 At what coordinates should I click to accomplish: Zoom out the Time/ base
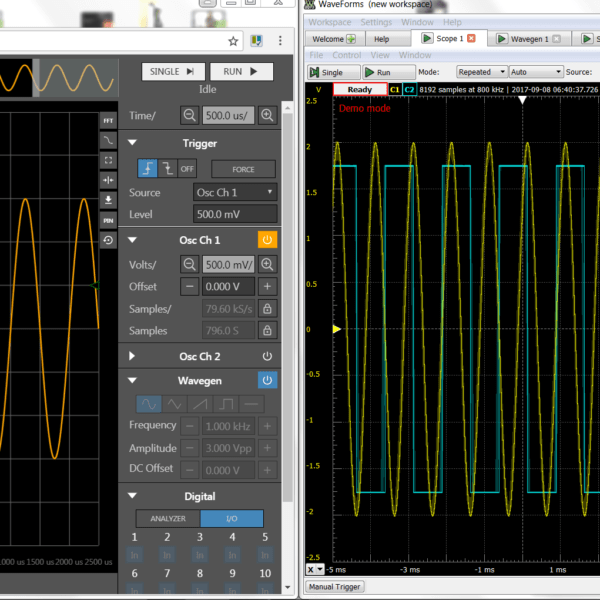[x=189, y=115]
